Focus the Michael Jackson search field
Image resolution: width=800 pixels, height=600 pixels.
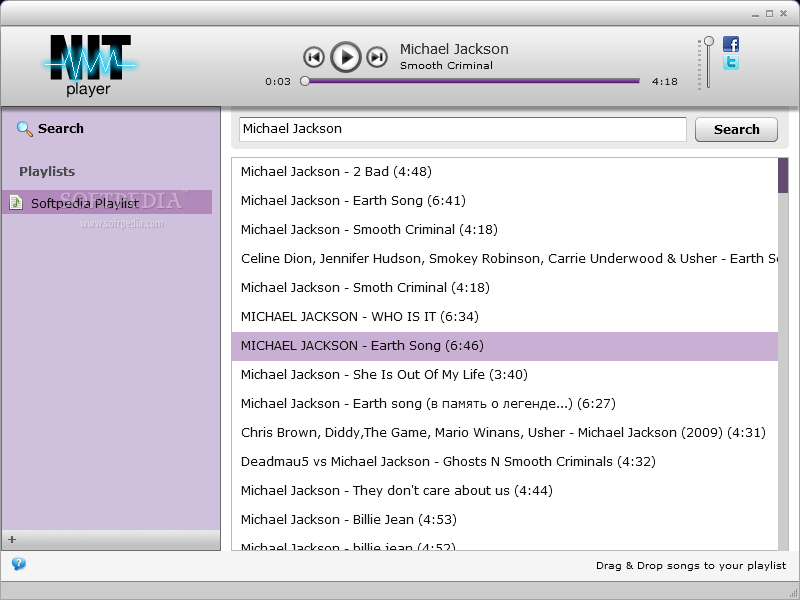click(463, 129)
